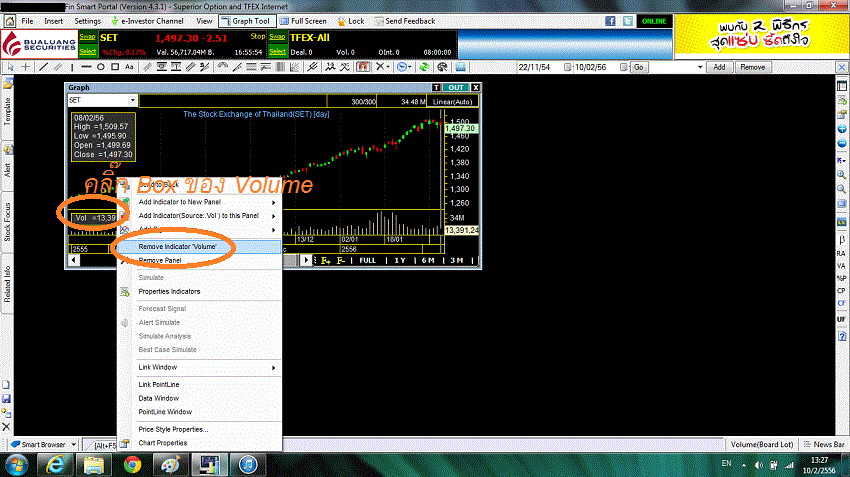Set graph range to 6M
This screenshot has height=477, width=850.
(428, 261)
